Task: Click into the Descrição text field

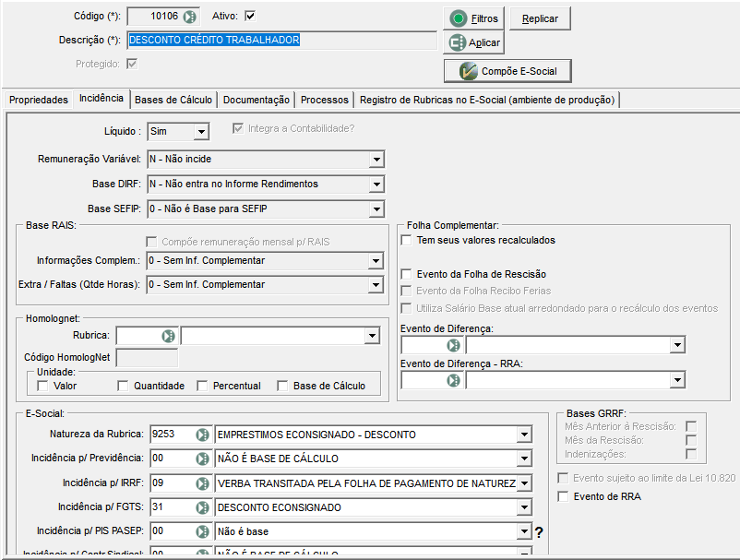Action: tap(282, 41)
